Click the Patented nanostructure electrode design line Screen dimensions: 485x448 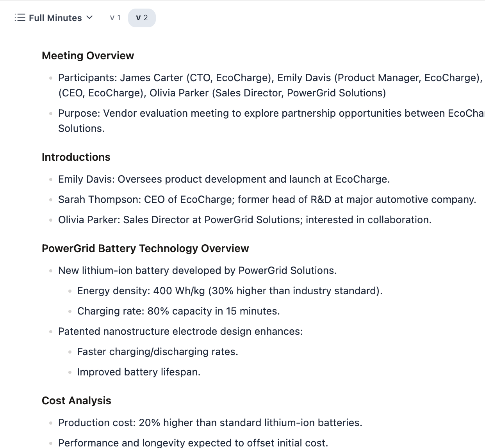(x=180, y=332)
